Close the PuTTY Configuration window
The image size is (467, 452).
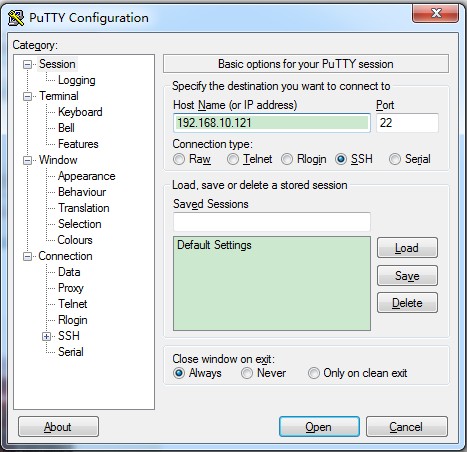pyautogui.click(x=435, y=13)
